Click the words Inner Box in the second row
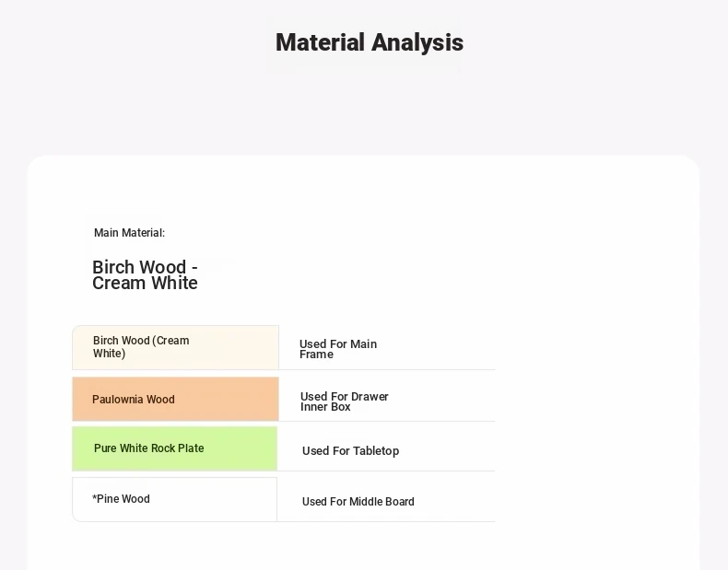728x570 pixels. (x=325, y=407)
